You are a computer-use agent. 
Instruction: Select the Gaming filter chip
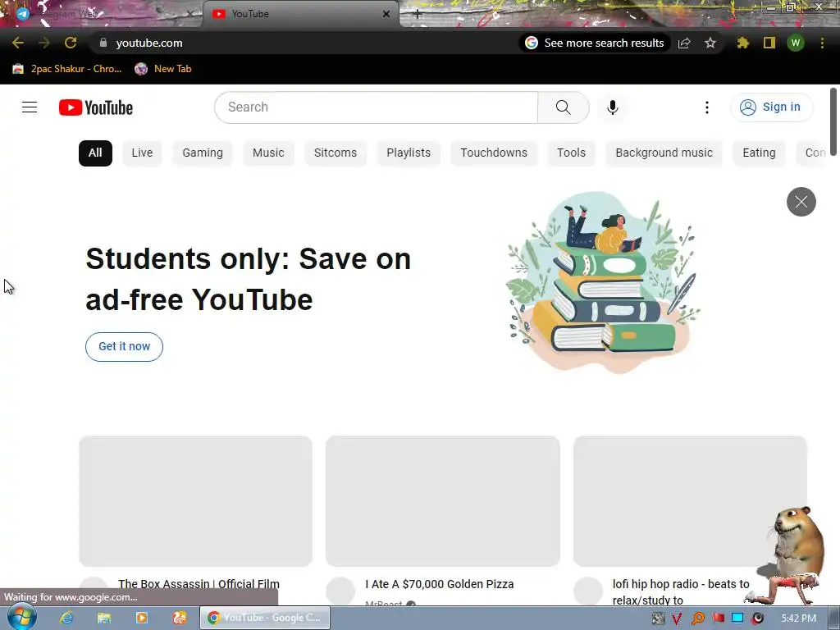point(203,153)
